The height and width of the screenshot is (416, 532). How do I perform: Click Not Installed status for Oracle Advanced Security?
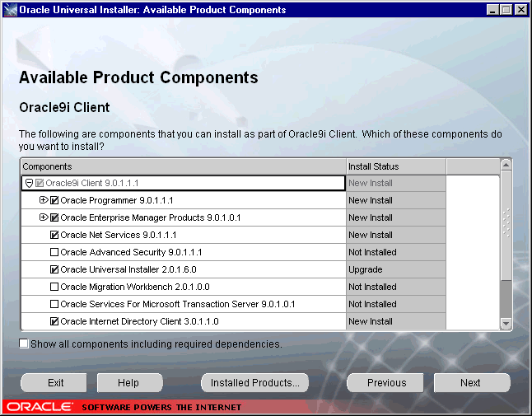[x=396, y=252]
